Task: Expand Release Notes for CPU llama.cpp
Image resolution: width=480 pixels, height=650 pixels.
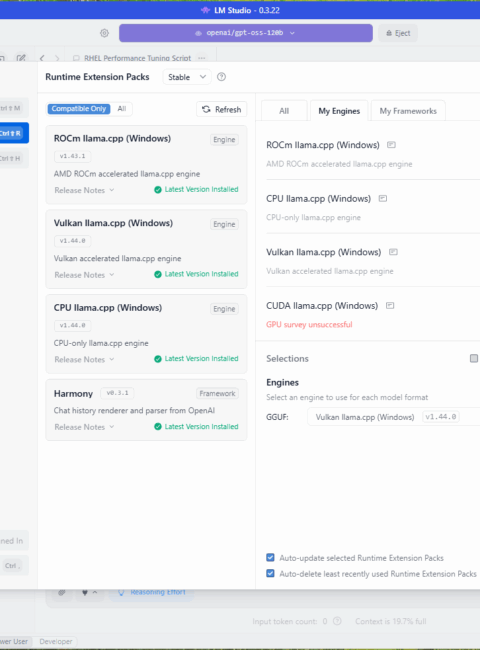Action: [x=84, y=359]
